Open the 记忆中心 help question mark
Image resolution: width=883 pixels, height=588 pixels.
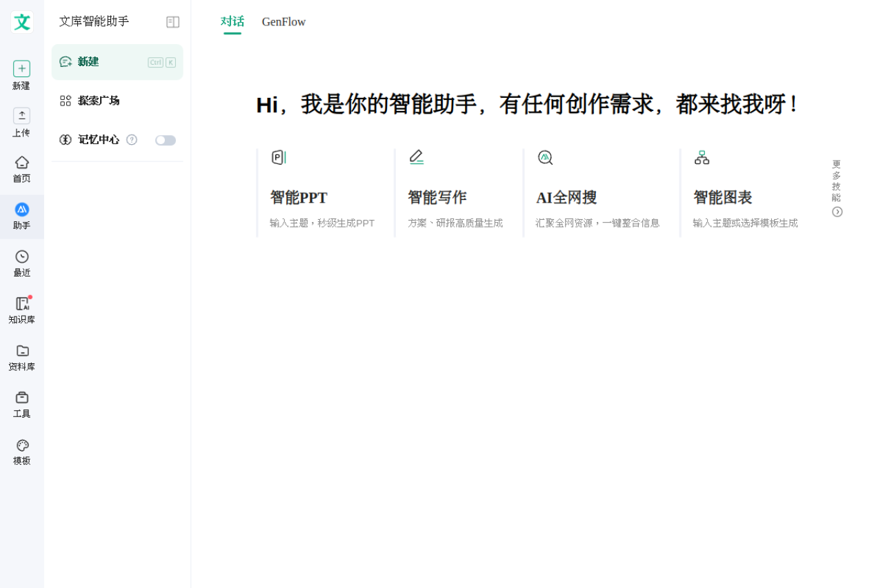click(132, 140)
